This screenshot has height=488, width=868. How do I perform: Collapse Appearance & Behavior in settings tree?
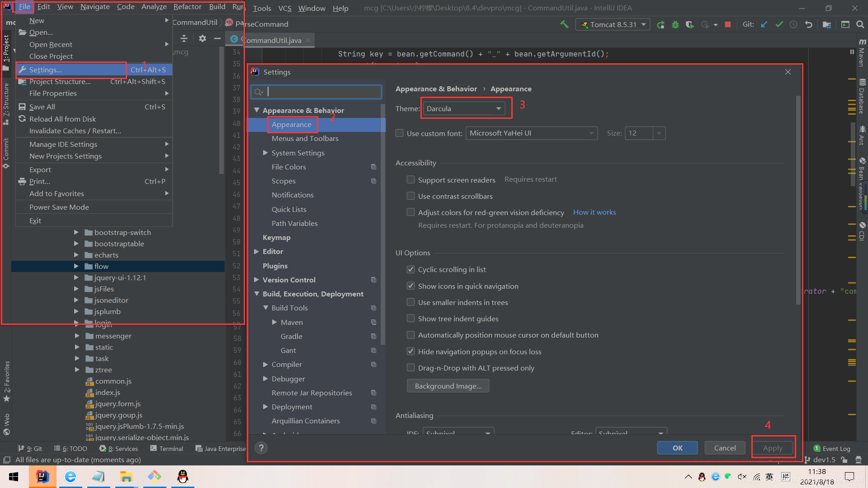(x=257, y=110)
